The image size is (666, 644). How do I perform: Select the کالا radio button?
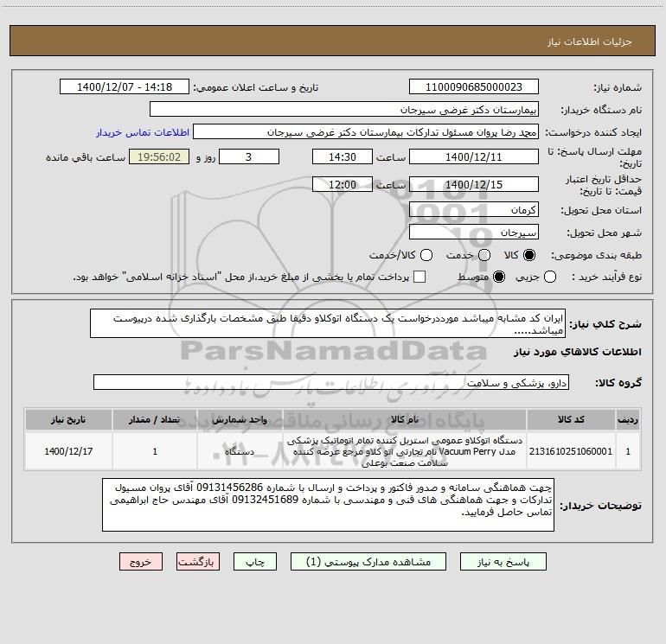(x=529, y=255)
